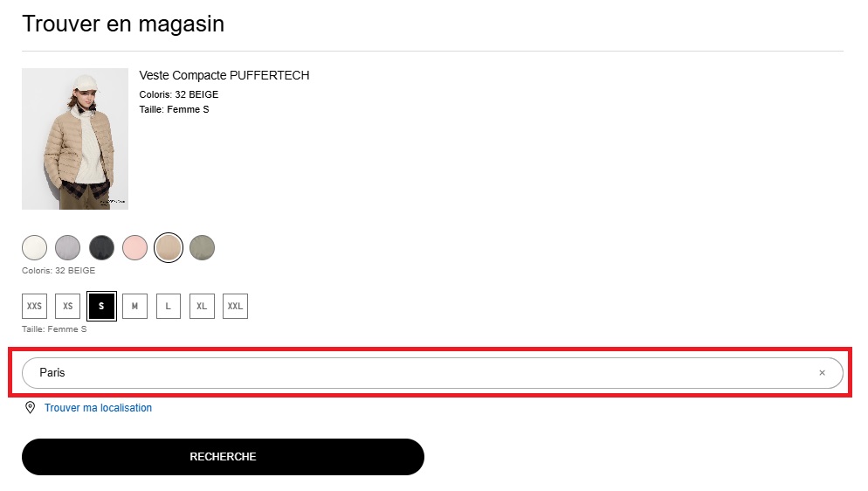The width and height of the screenshot is (868, 491).
Task: Select size XXS
Action: click(x=34, y=307)
